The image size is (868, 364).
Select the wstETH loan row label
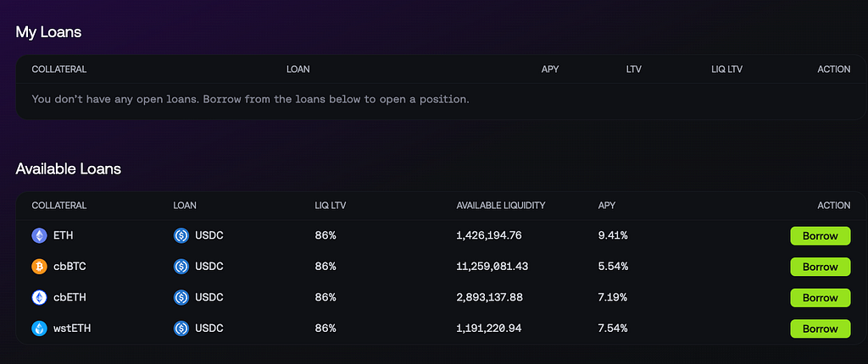72,328
